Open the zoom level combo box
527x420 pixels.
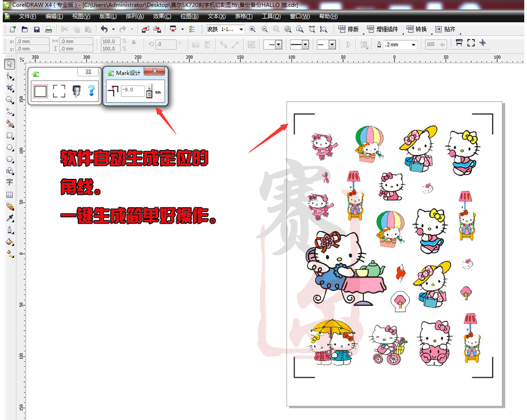pos(225,29)
